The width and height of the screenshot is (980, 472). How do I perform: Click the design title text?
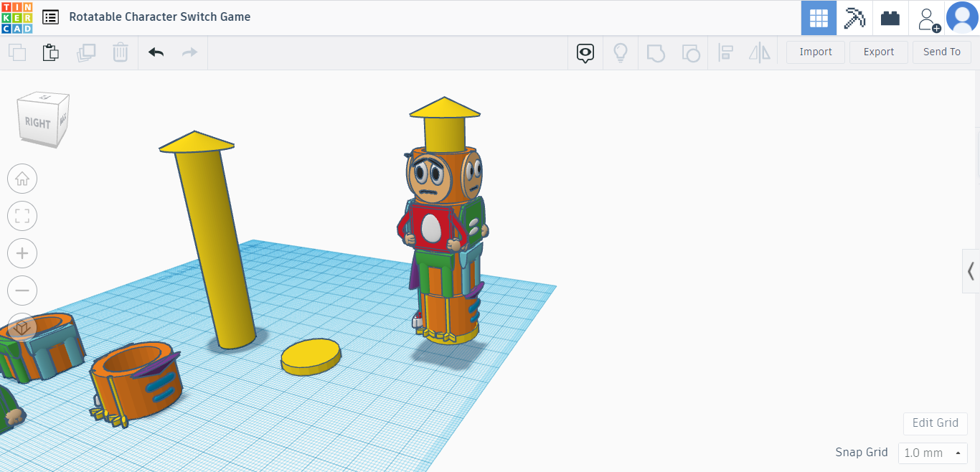pyautogui.click(x=159, y=16)
